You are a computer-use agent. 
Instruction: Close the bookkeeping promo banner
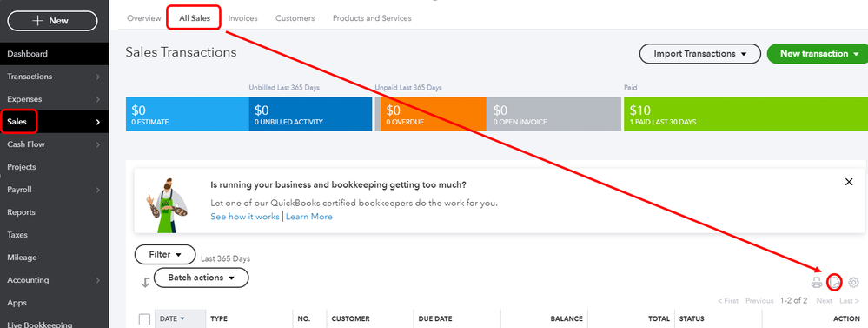849,182
